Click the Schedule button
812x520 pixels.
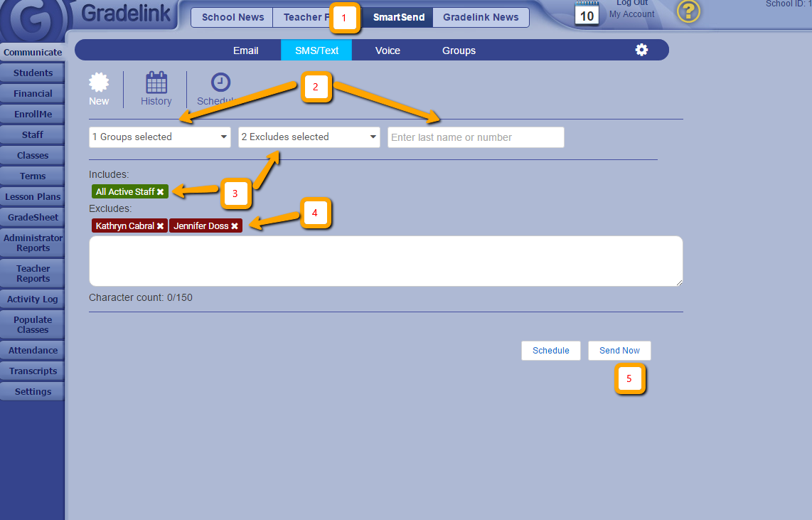tap(551, 351)
